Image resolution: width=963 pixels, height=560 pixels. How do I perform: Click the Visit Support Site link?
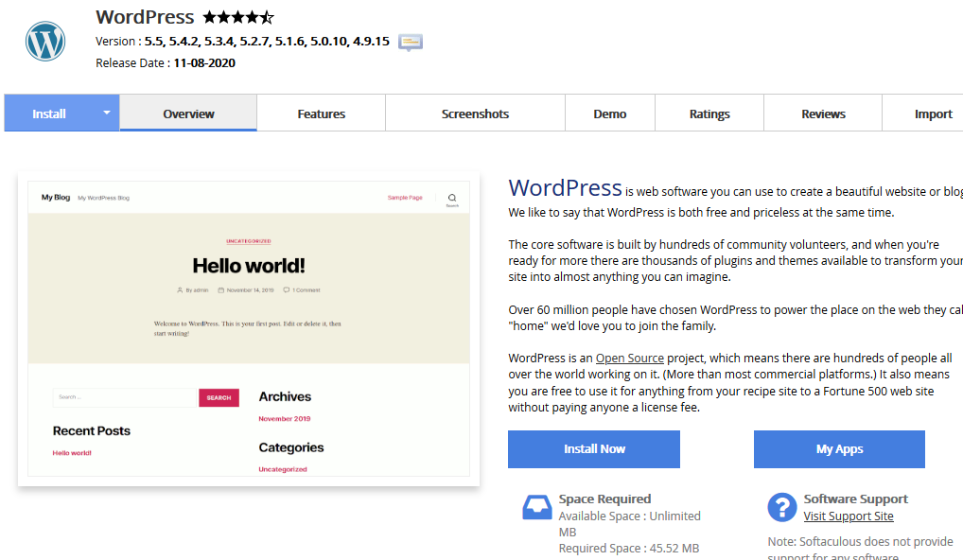click(x=849, y=516)
